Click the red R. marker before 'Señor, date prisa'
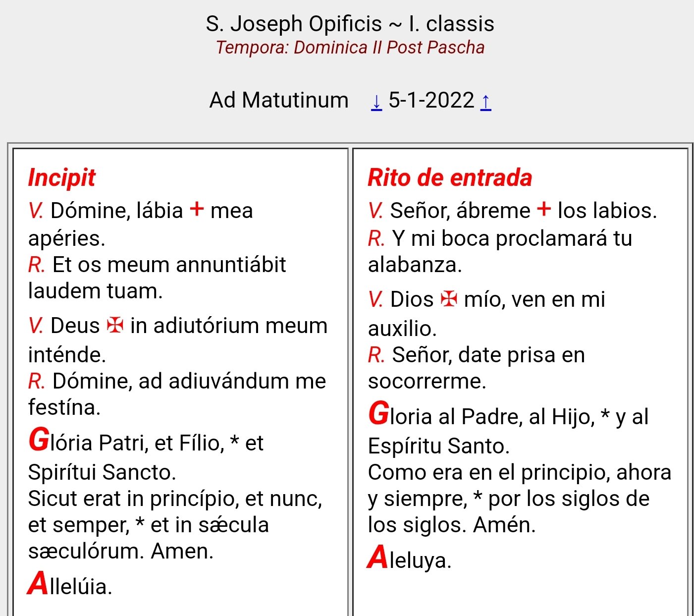Image resolution: width=694 pixels, height=616 pixels. [376, 355]
